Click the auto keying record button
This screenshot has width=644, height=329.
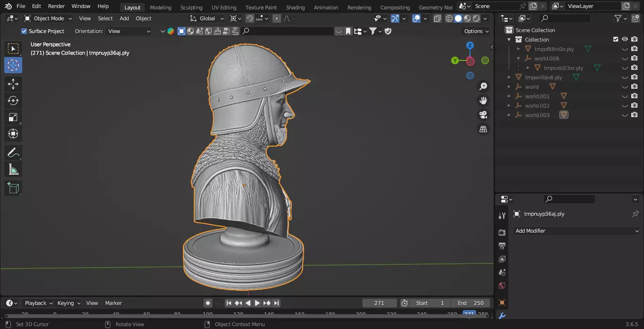coord(207,303)
